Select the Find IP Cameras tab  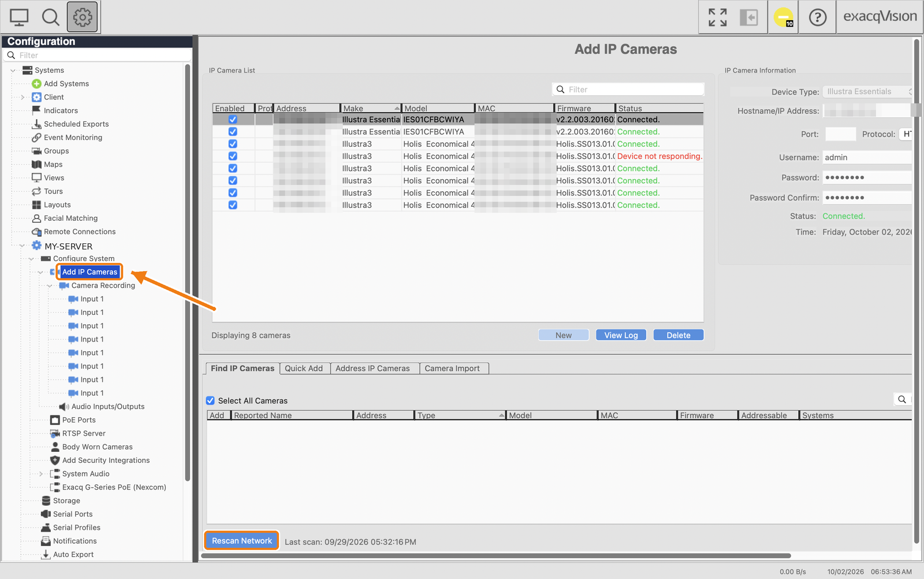click(x=243, y=368)
